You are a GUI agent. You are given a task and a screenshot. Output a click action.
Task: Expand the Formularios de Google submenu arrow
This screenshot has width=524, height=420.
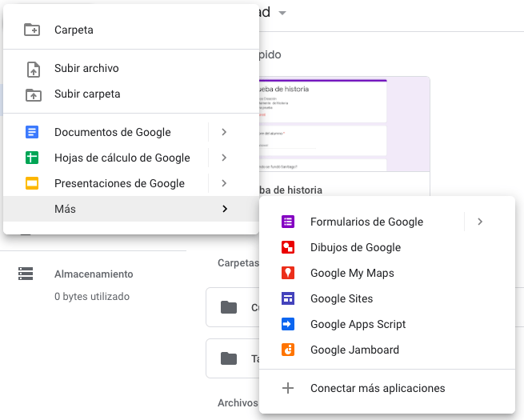click(480, 222)
